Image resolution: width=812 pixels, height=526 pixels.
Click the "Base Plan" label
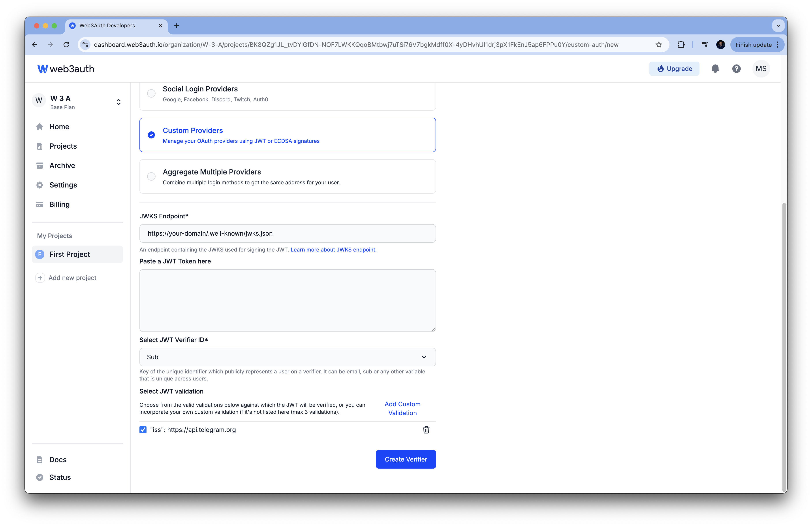point(62,107)
